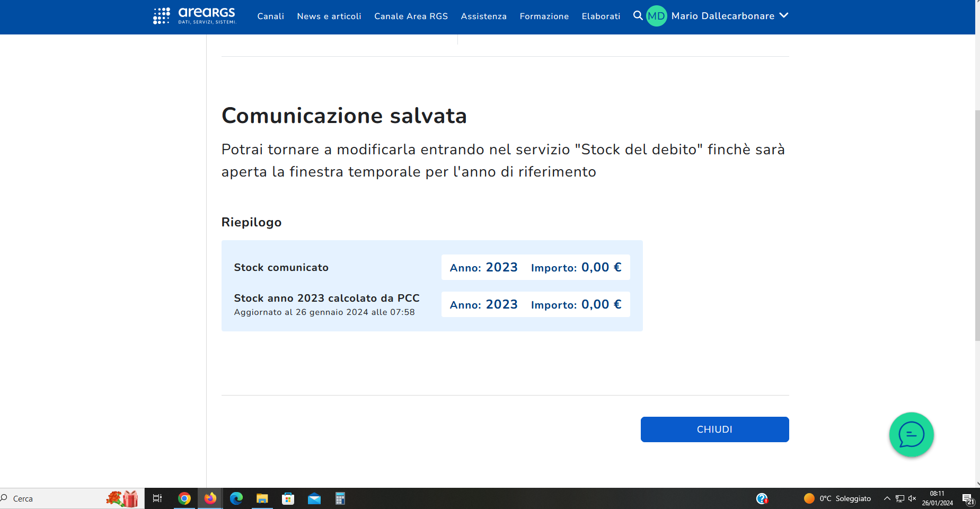Click the MD user avatar

pos(656,16)
